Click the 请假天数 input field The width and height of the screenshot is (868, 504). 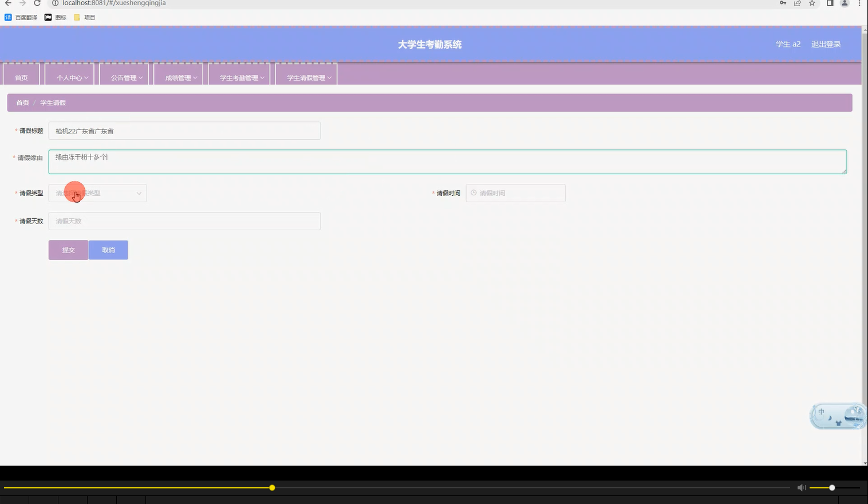point(184,220)
